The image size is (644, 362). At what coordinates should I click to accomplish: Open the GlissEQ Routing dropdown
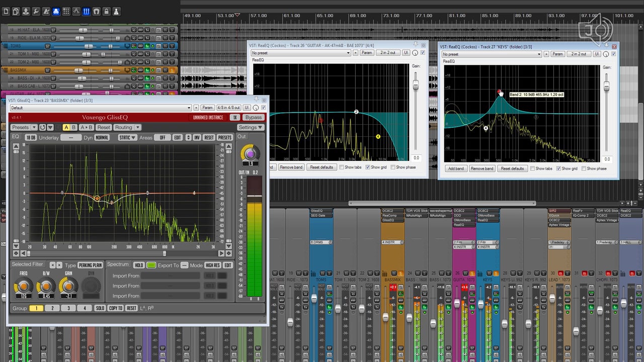128,127
